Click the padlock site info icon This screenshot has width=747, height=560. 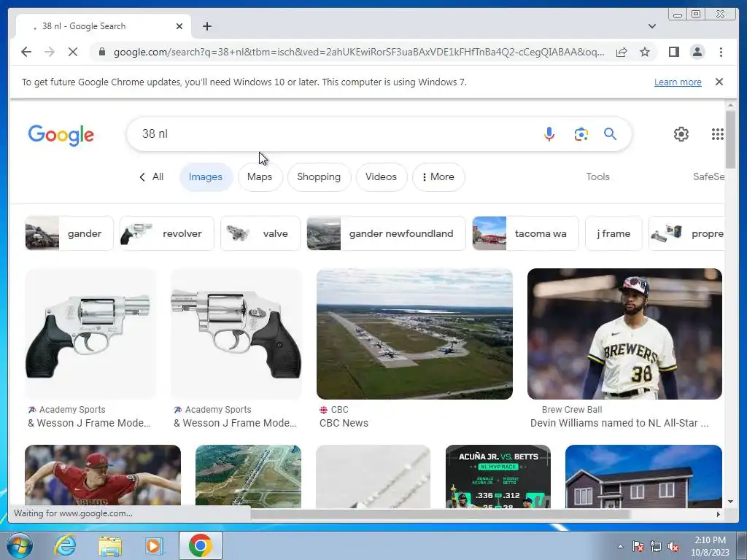click(x=102, y=52)
